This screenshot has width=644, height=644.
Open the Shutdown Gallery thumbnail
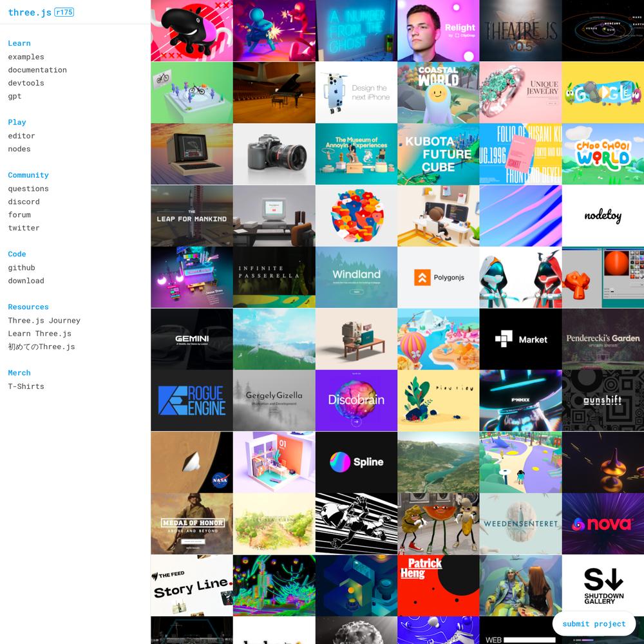(603, 585)
